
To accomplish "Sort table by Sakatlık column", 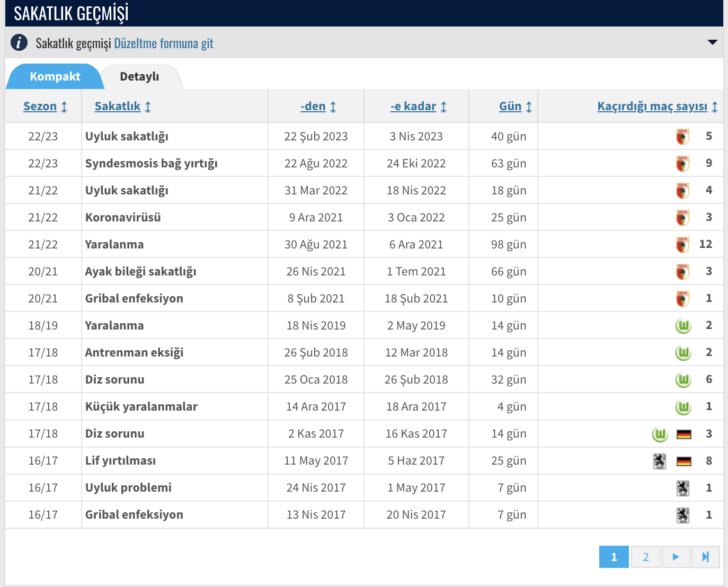I will click(x=123, y=106).
